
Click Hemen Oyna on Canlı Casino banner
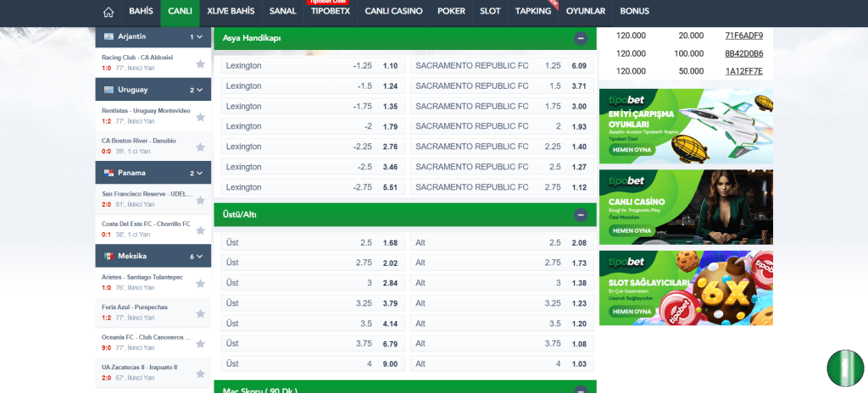tap(632, 230)
